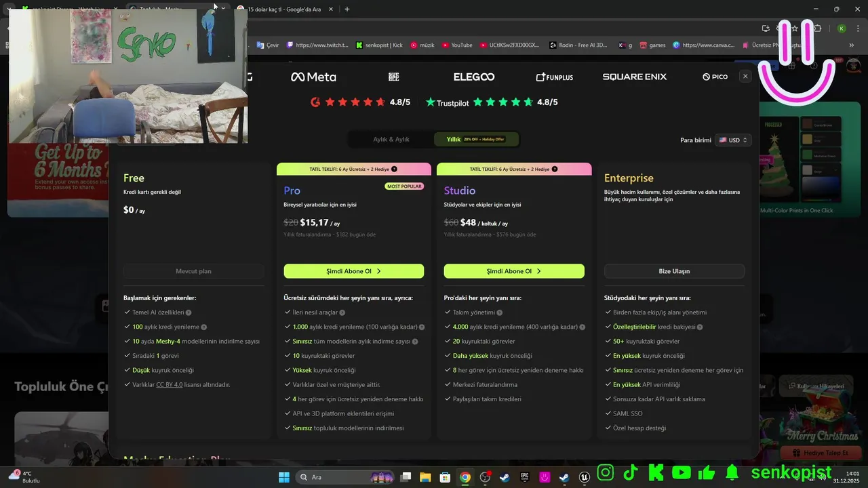
Task: Open USD currency dropdown
Action: [733, 140]
